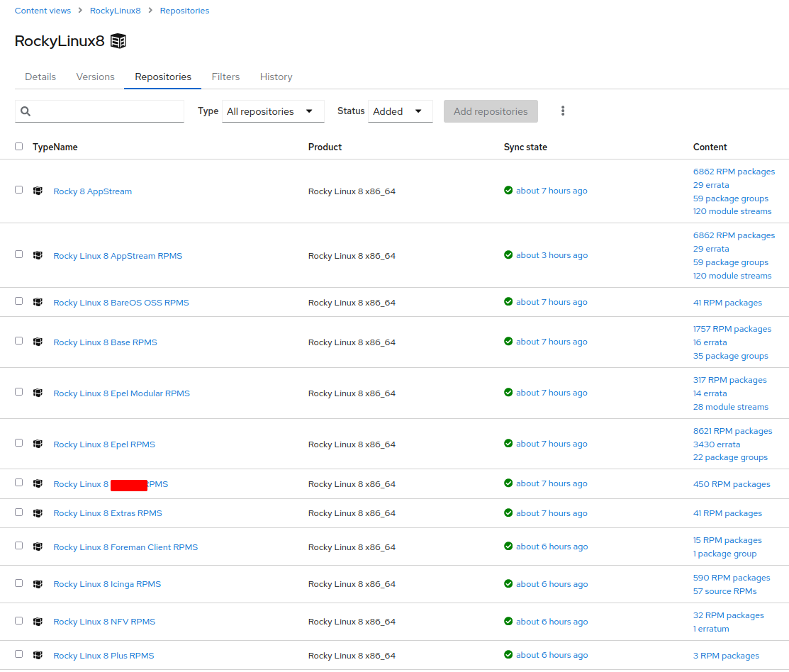Open the History tab
The image size is (789, 672).
276,77
